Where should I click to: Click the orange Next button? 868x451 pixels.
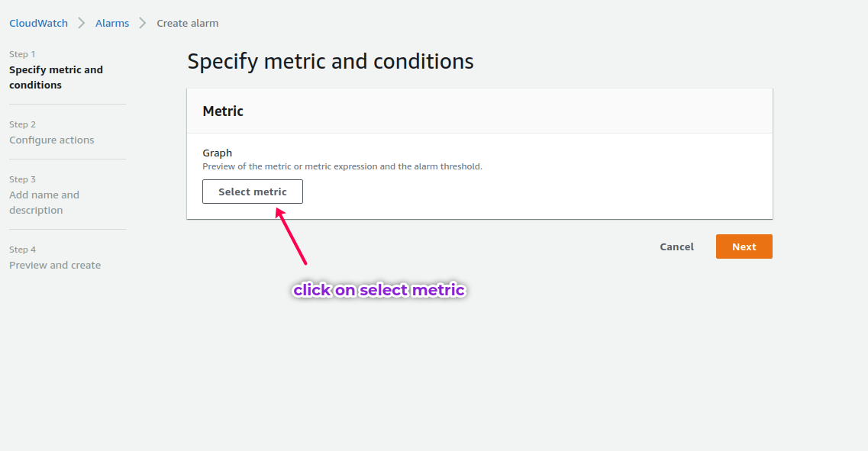pyautogui.click(x=744, y=246)
